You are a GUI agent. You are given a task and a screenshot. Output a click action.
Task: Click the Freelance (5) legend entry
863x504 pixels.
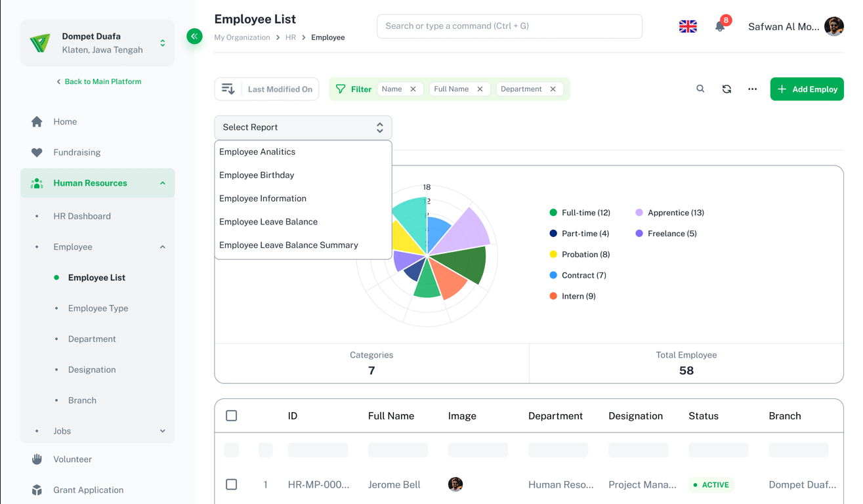pyautogui.click(x=666, y=234)
